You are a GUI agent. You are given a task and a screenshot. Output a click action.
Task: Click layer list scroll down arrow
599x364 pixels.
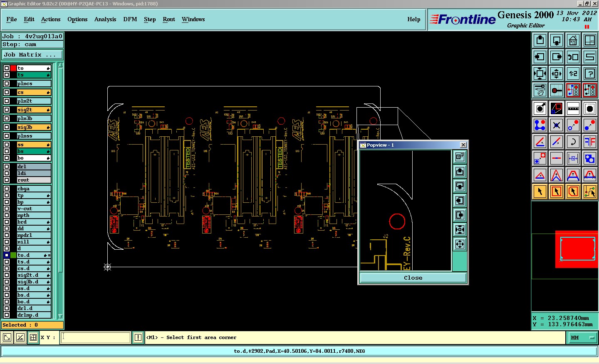point(60,316)
